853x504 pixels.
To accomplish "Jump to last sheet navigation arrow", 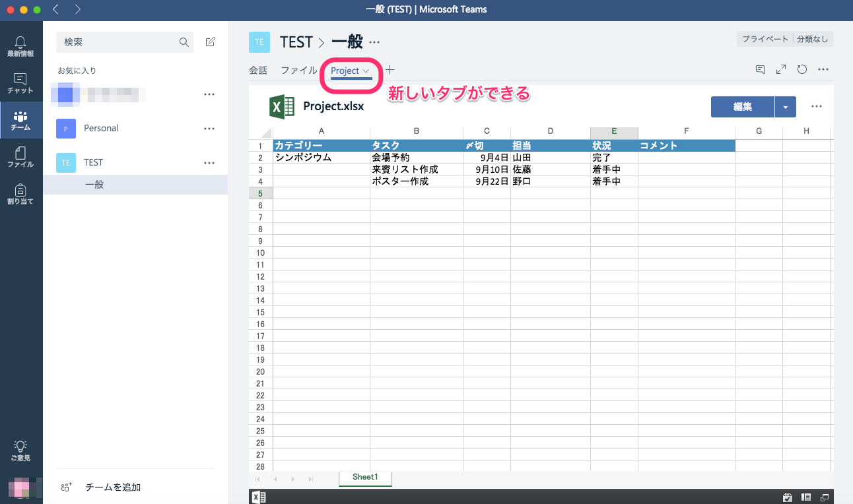I will 310,479.
